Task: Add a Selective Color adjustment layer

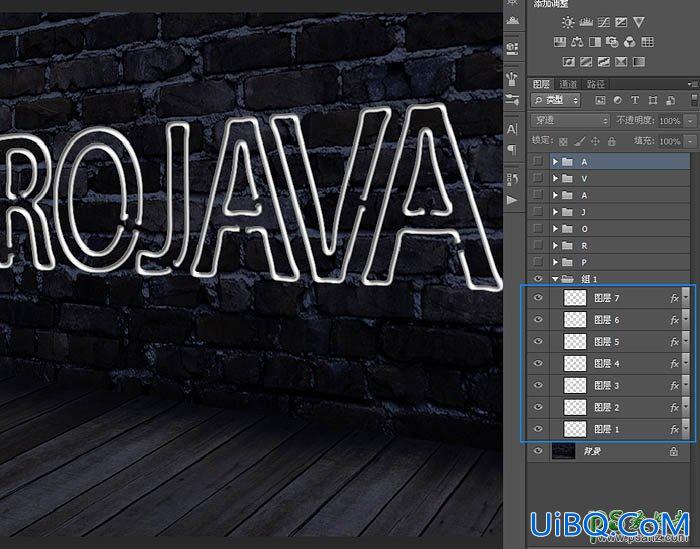Action: [x=621, y=62]
